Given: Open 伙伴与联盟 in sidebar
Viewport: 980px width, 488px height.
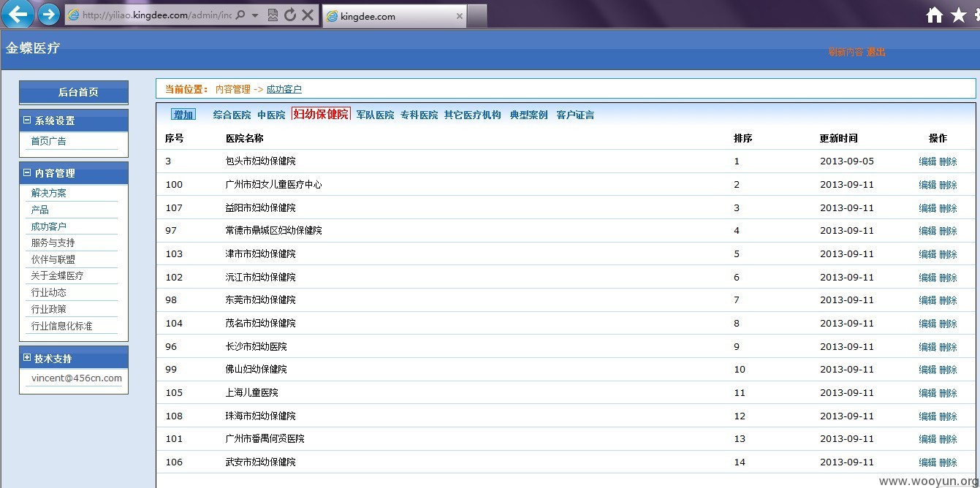Looking at the screenshot, I should click(53, 259).
